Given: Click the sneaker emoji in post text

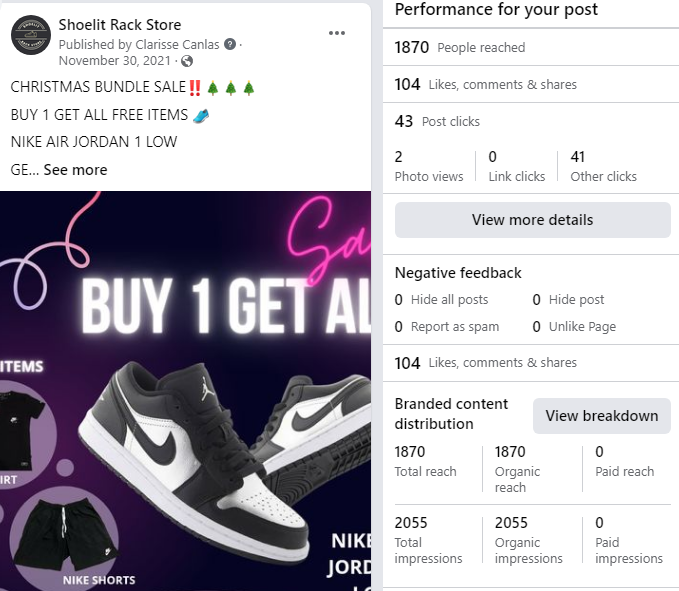Looking at the screenshot, I should (201, 114).
